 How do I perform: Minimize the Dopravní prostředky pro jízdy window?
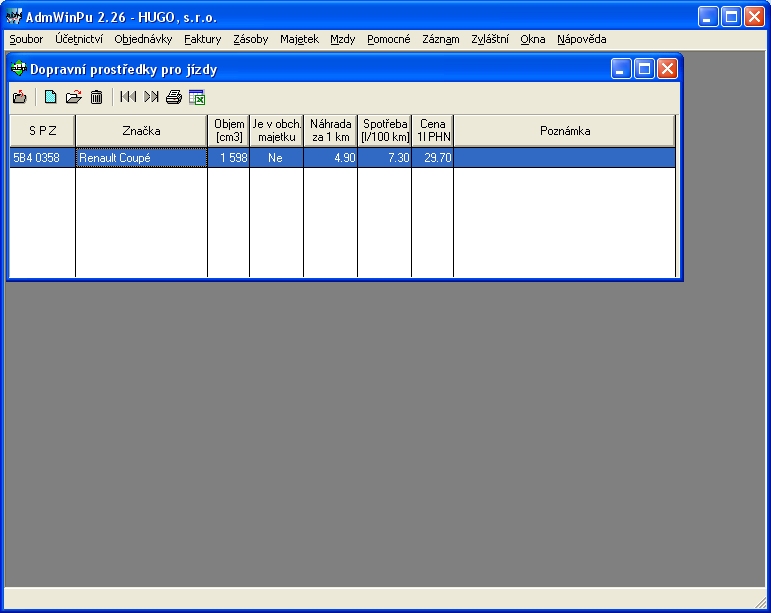pos(621,69)
